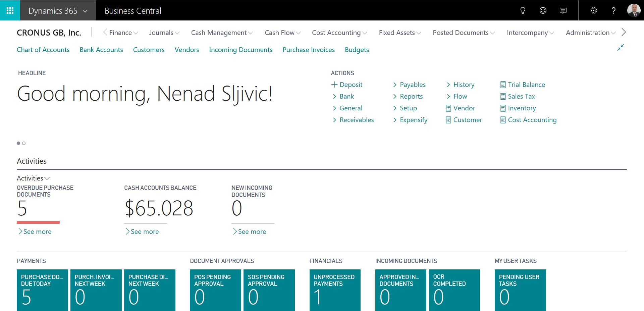Click the Deposit action
The width and height of the screenshot is (644, 311).
pos(347,85)
